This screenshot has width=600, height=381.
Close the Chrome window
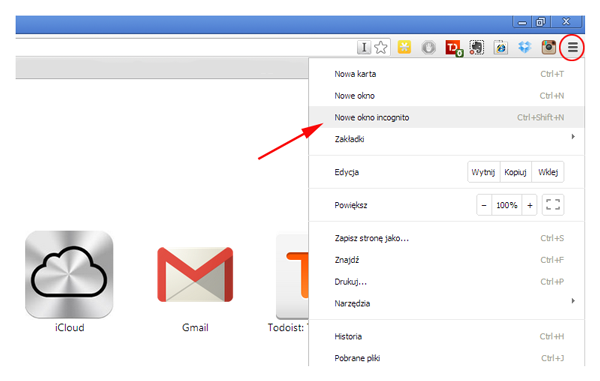[566, 22]
